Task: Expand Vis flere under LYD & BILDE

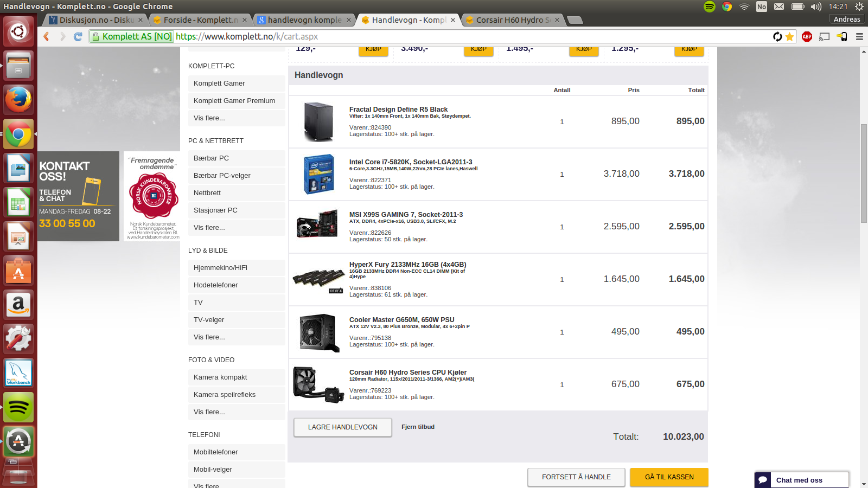Action: [237, 337]
